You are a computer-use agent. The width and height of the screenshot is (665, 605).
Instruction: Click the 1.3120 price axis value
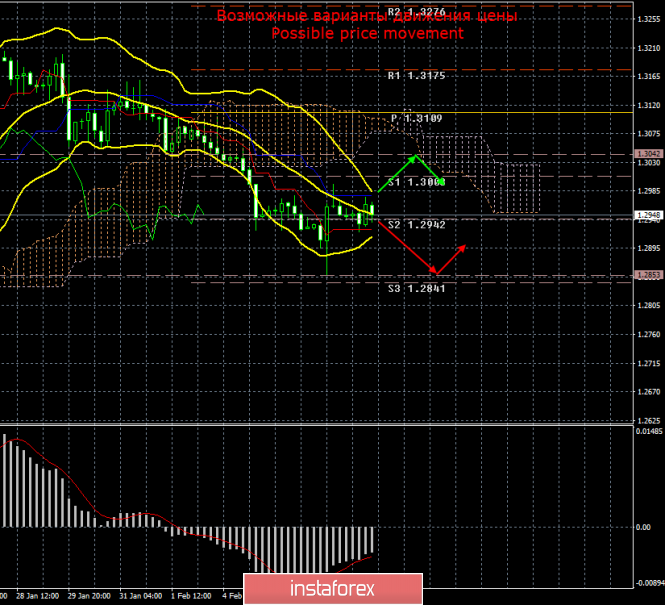coord(649,105)
